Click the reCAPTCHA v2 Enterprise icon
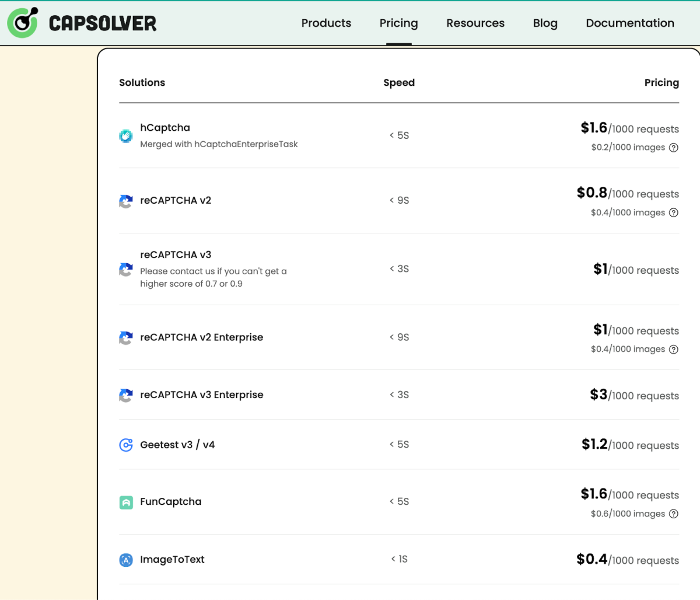 (126, 337)
